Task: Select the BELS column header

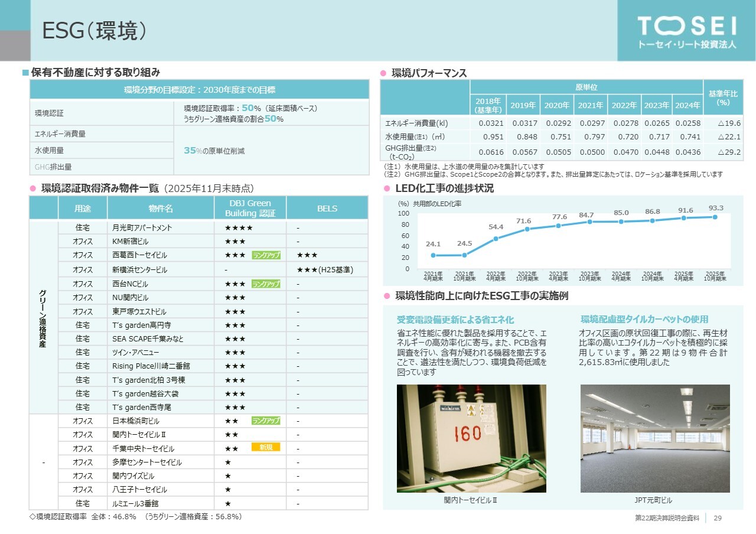Action: tap(327, 208)
